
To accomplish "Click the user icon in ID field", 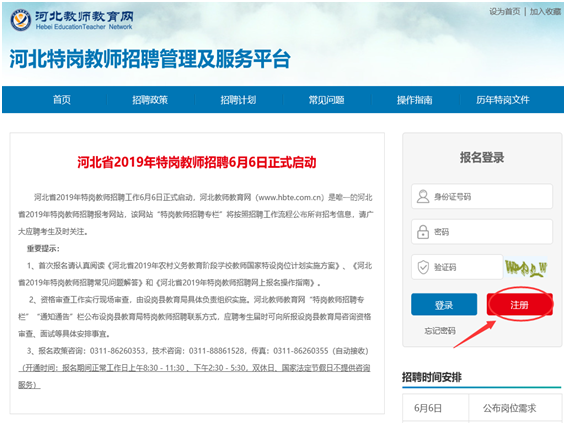I will pyautogui.click(x=423, y=196).
